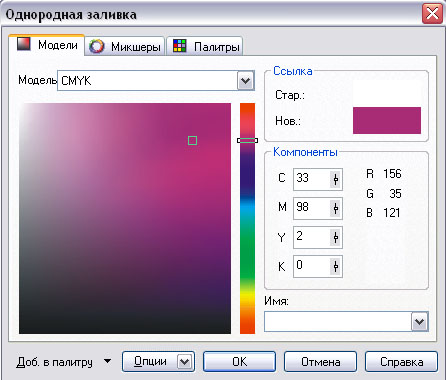Click the color field selection marker square
Image resolution: width=446 pixels, height=380 pixels.
pyautogui.click(x=192, y=140)
